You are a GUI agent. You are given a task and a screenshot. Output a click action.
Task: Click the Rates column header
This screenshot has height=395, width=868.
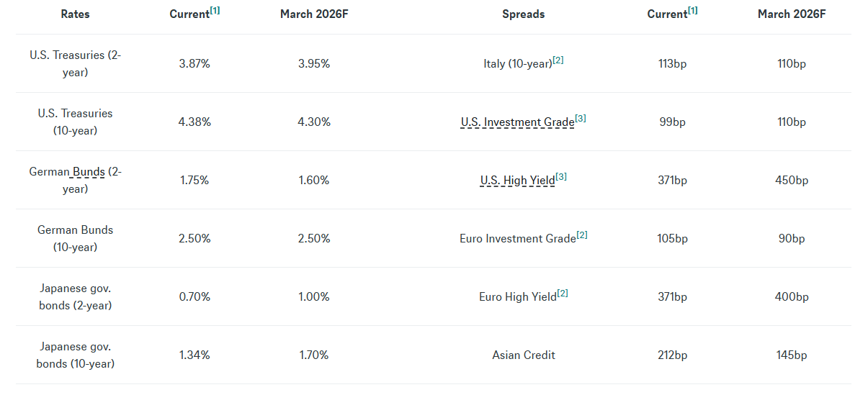(75, 14)
